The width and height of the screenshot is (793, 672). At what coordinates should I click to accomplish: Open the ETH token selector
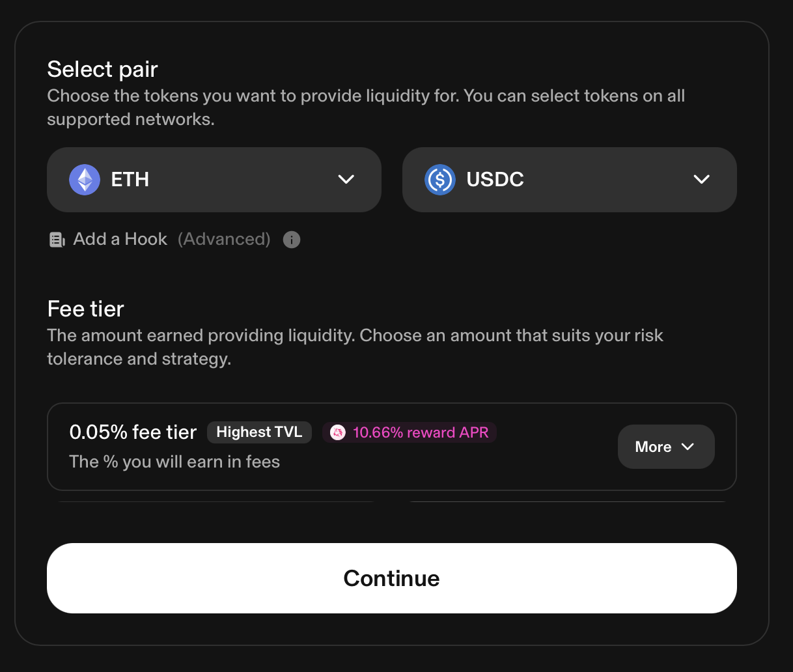point(214,180)
